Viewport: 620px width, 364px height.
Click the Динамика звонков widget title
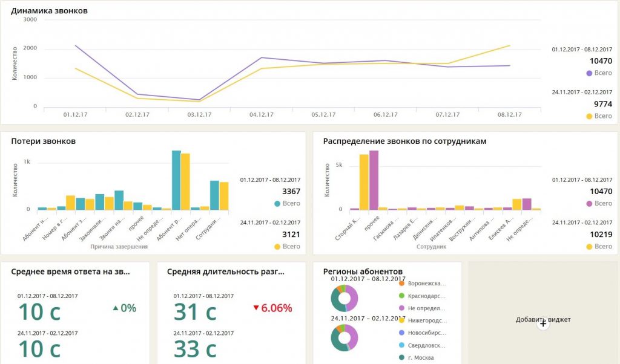tap(50, 11)
